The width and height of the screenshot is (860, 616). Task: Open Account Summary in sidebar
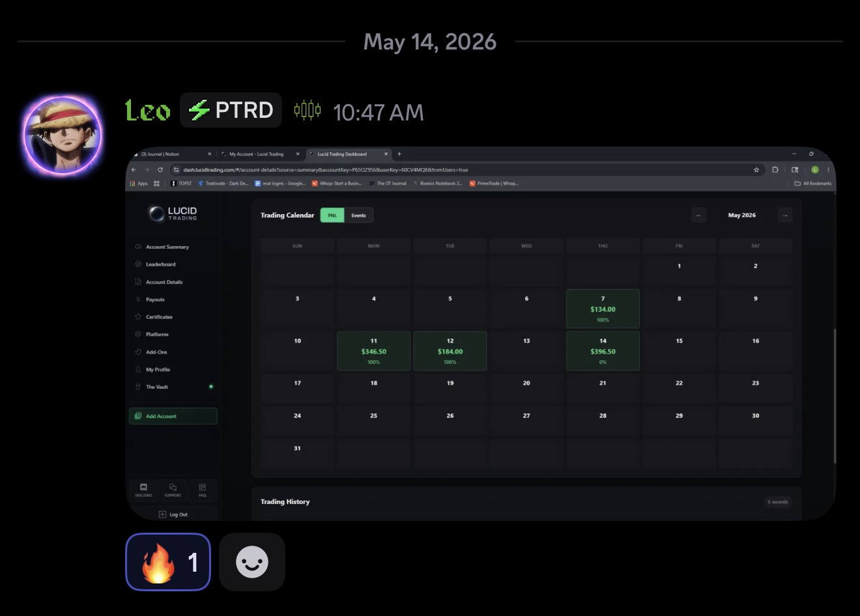tap(167, 247)
